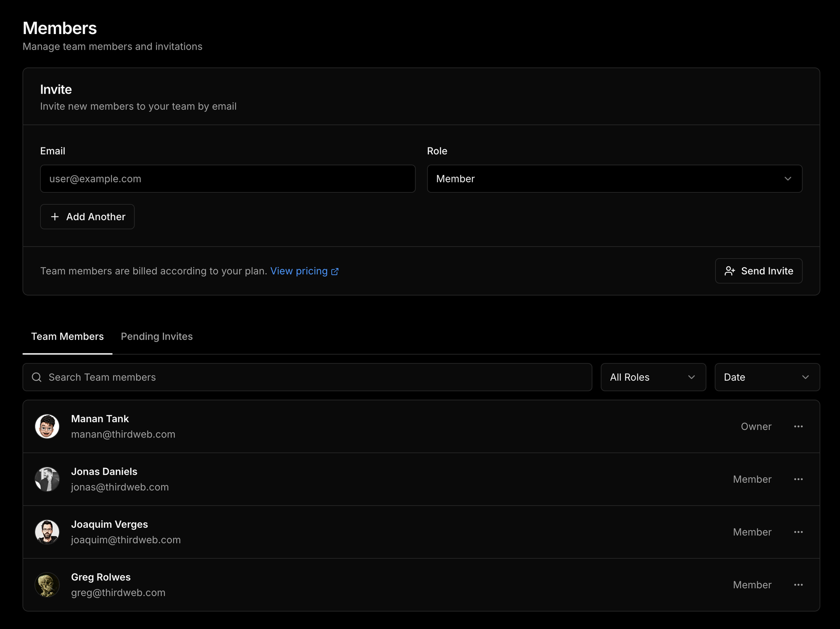Click Greg Rolwes's skull avatar
Image resolution: width=840 pixels, height=629 pixels.
tap(47, 585)
